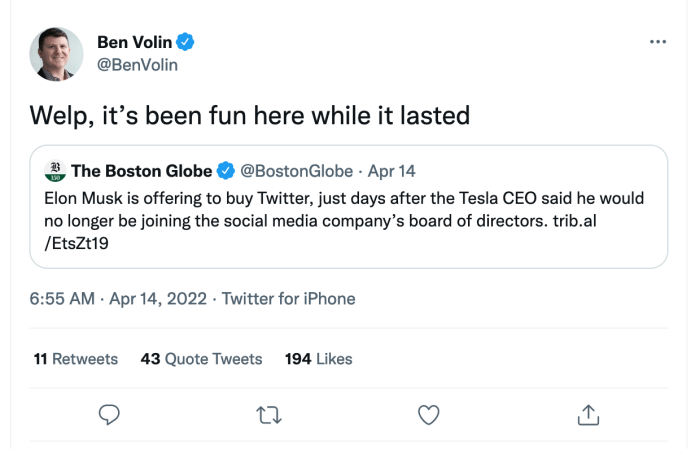
Task: Click the reply speech bubble icon
Action: (110, 414)
